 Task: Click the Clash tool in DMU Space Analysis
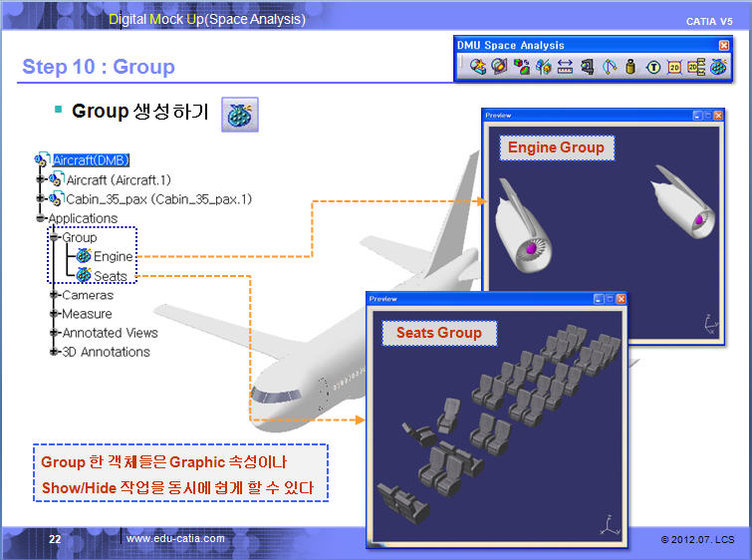(x=478, y=67)
